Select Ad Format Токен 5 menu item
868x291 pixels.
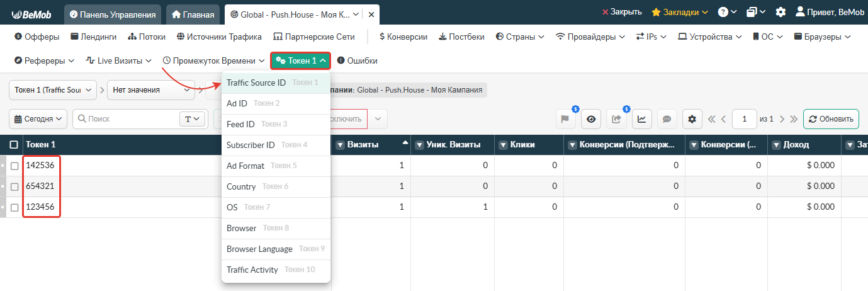point(276,166)
